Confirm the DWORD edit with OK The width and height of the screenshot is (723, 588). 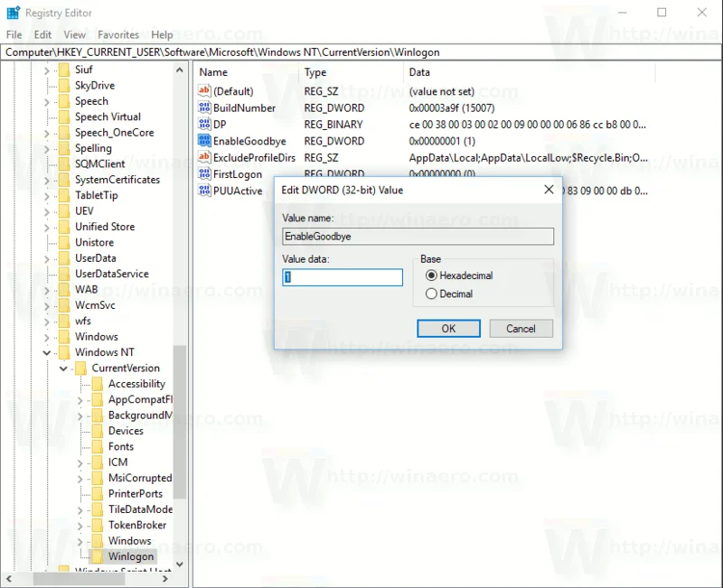pos(448,328)
